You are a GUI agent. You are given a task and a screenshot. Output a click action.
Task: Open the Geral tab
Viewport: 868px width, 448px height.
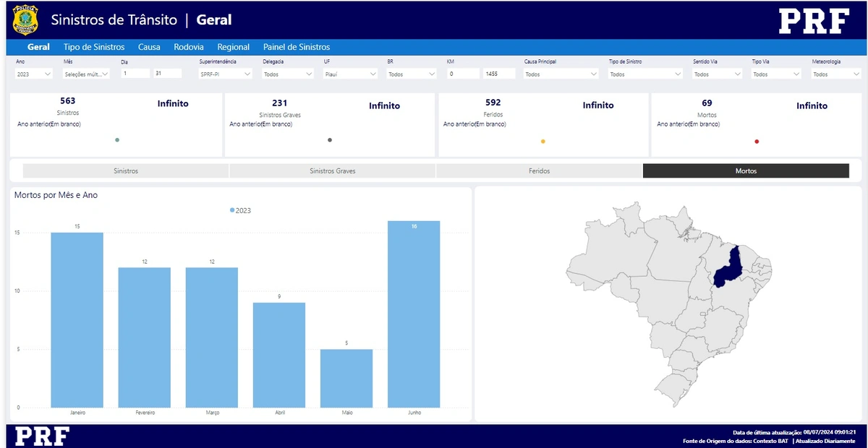pyautogui.click(x=38, y=47)
